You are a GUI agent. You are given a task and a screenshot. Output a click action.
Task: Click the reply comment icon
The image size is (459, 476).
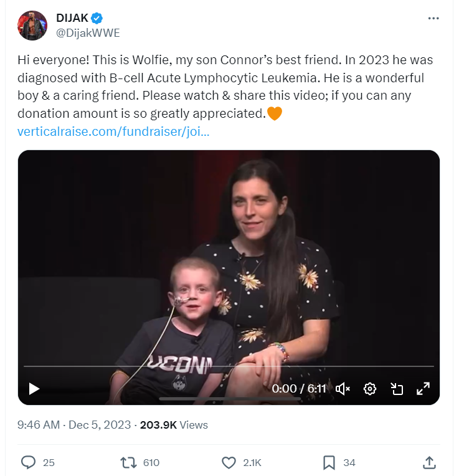(29, 462)
